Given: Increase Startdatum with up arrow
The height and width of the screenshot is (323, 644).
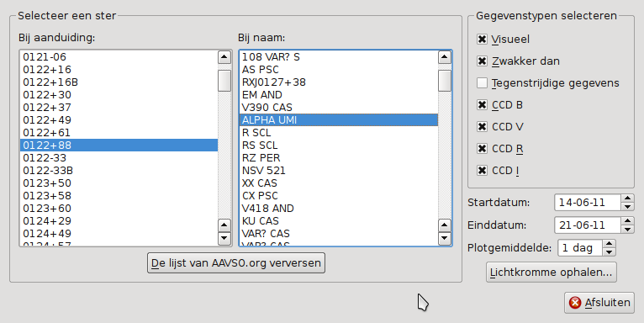Looking at the screenshot, I should click(x=627, y=199).
